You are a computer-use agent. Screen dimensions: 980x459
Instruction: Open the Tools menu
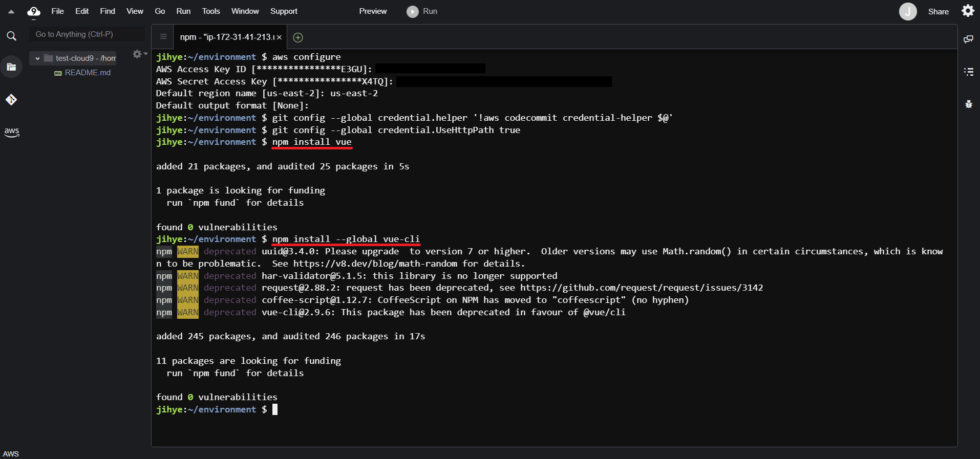[x=211, y=11]
